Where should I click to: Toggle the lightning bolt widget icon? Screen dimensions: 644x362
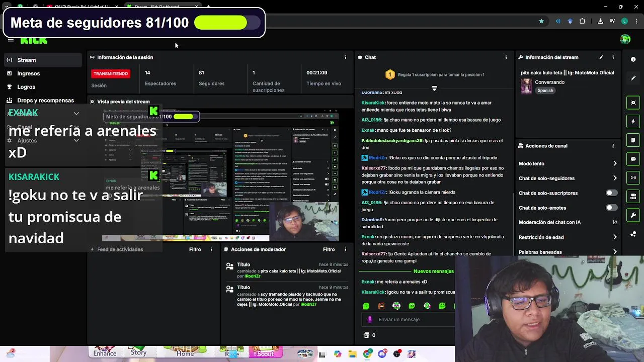click(x=633, y=121)
